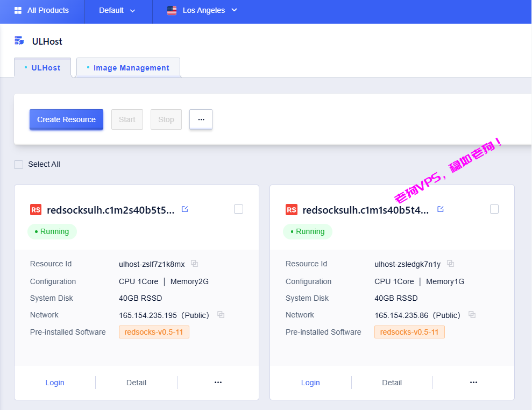Open the All Products grid menu
Image resolution: width=532 pixels, height=410 pixels.
[x=41, y=11]
